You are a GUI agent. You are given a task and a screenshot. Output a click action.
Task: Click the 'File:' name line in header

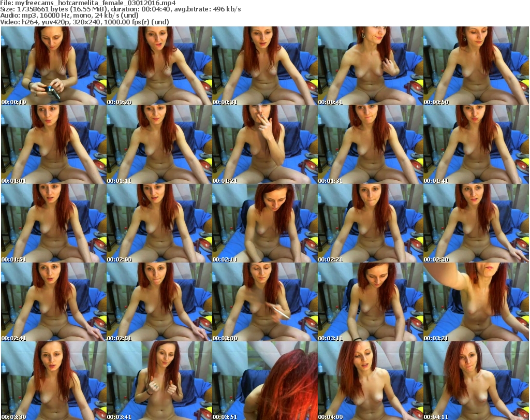pos(88,3)
